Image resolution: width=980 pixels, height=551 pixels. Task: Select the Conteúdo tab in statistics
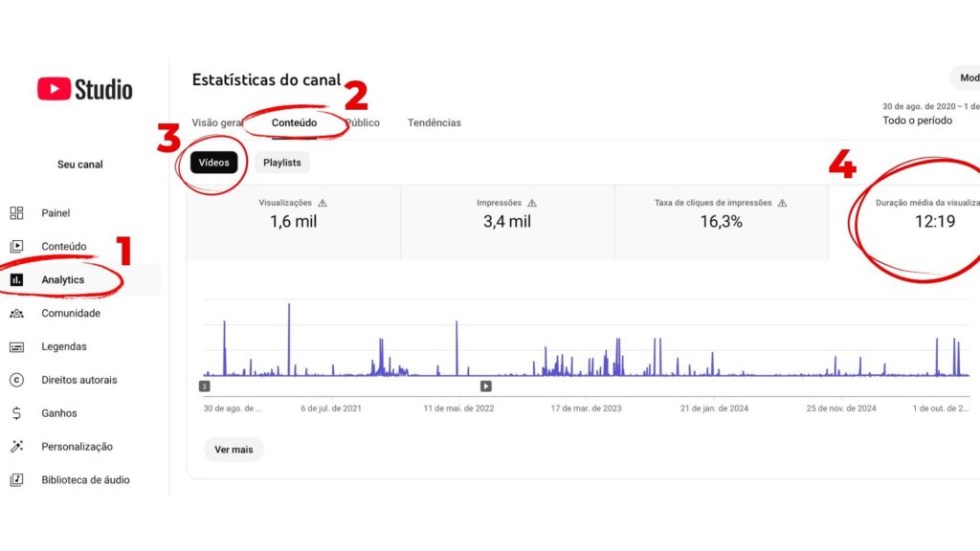click(294, 122)
